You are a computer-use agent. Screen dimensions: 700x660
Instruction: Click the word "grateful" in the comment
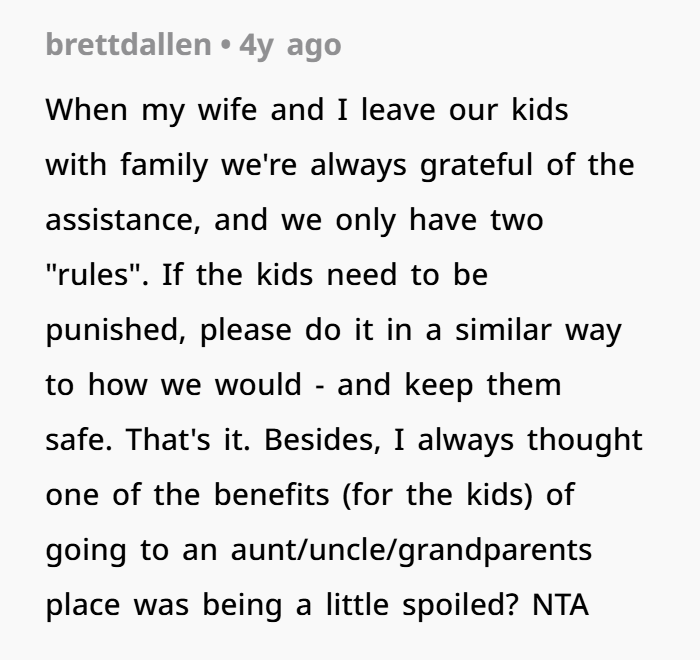(x=476, y=166)
